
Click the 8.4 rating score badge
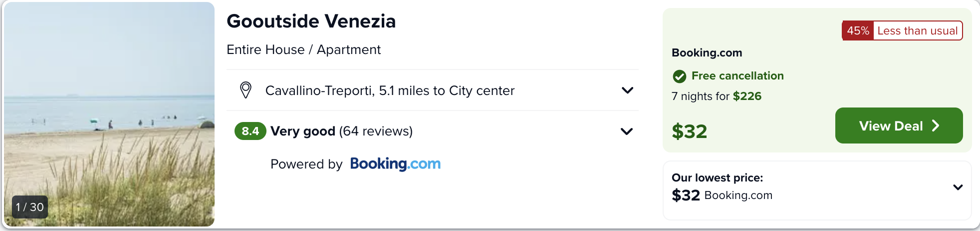pos(250,131)
